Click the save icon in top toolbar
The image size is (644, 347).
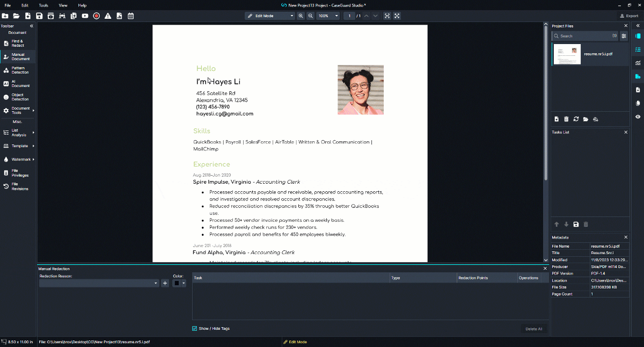click(39, 16)
